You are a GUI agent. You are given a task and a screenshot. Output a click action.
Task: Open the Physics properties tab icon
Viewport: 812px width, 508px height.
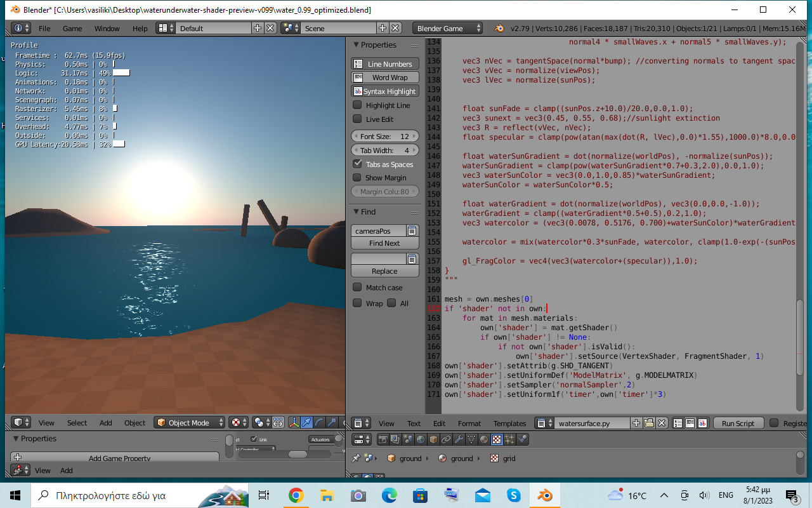522,439
